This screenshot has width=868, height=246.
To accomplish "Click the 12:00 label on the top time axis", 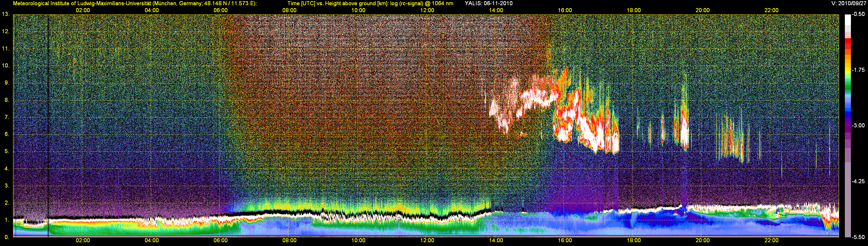I will click(427, 10).
